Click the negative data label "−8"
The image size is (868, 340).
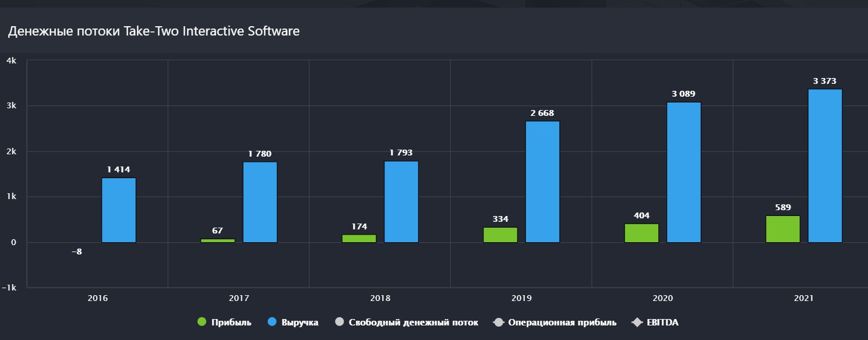(x=77, y=252)
